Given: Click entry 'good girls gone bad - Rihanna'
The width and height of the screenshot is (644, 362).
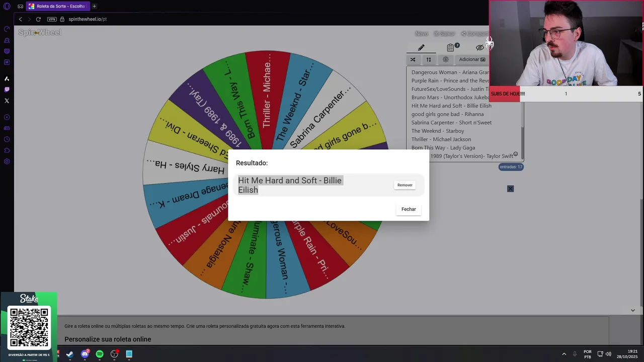Looking at the screenshot, I should 447,114.
